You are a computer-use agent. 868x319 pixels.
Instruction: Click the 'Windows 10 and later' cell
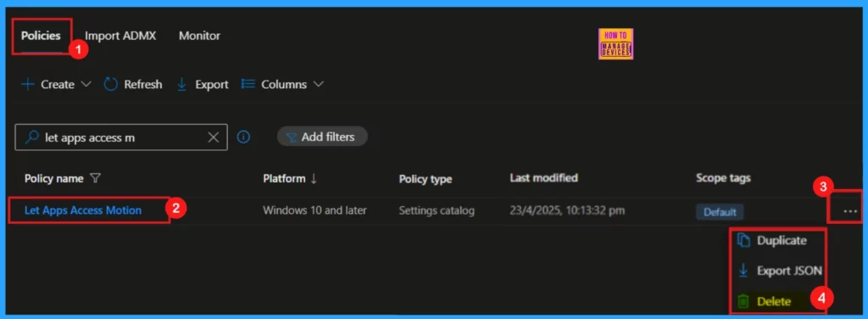tap(315, 210)
